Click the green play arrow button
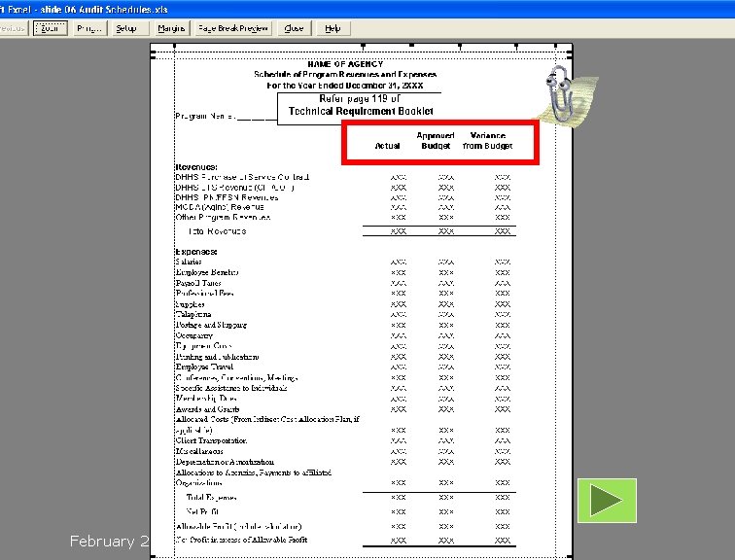This screenshot has width=735, height=560. coord(607,501)
